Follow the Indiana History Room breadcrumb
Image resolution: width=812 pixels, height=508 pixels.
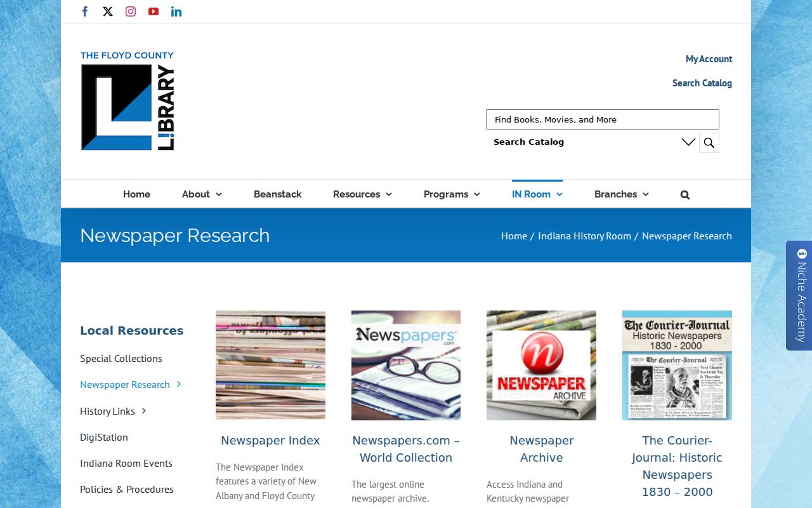tap(584, 236)
